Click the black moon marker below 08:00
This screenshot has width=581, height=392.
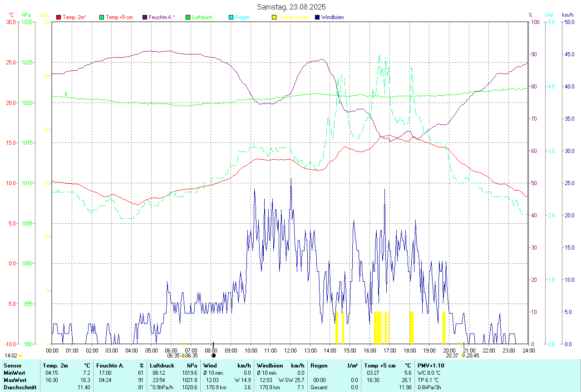[213, 355]
